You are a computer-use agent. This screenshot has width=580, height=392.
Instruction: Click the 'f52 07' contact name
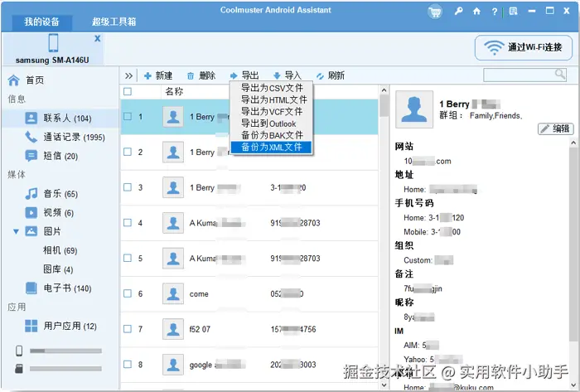(200, 329)
